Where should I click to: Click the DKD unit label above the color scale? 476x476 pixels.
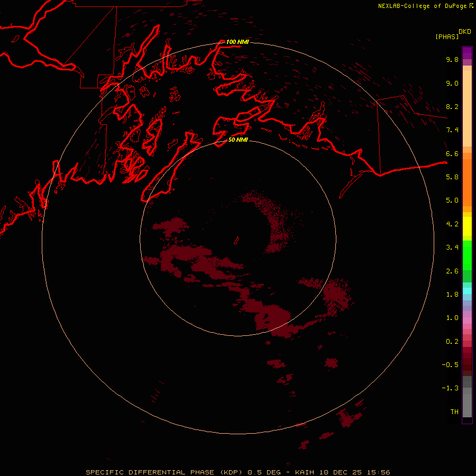[465, 32]
